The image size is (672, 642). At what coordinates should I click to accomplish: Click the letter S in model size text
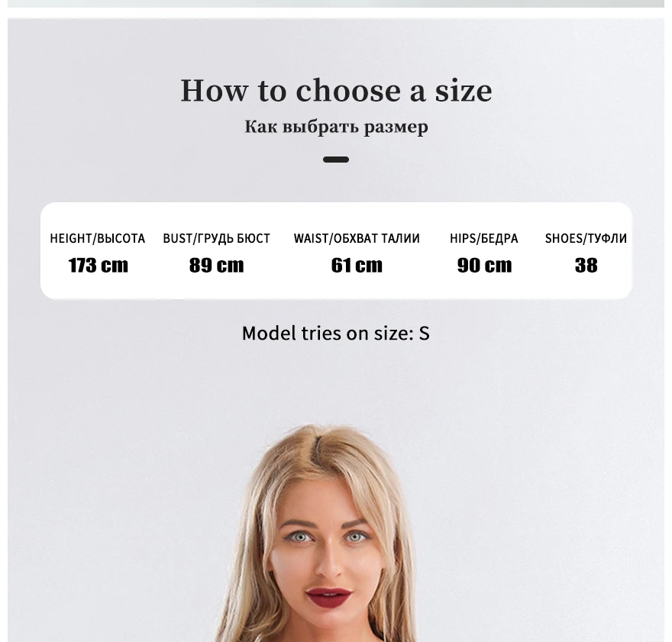pyautogui.click(x=425, y=333)
